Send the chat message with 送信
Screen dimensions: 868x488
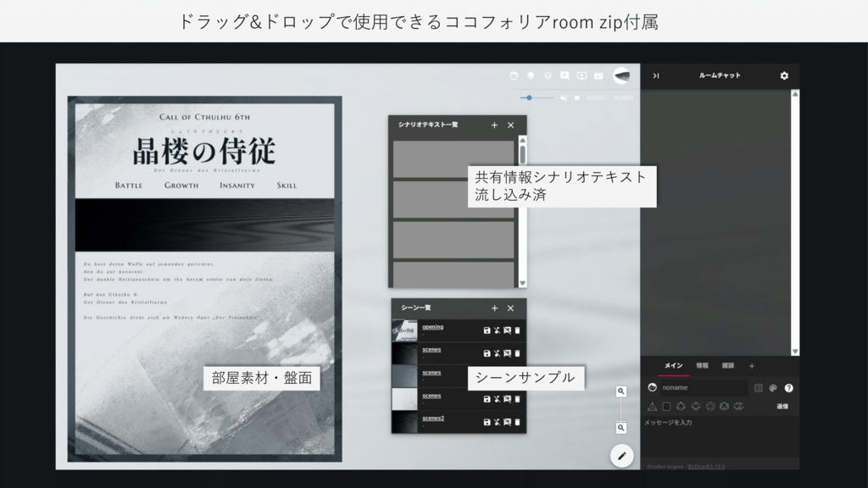pyautogui.click(x=782, y=407)
